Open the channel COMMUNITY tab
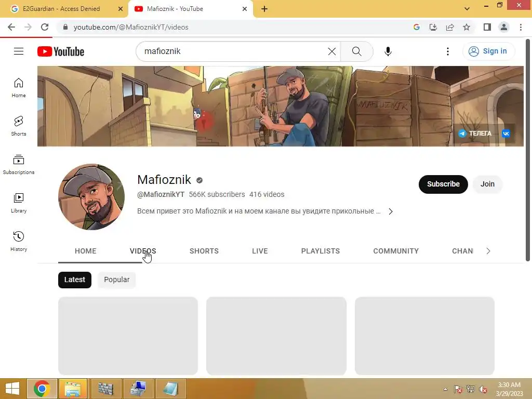Screen dimensions: 532x399 [396, 251]
